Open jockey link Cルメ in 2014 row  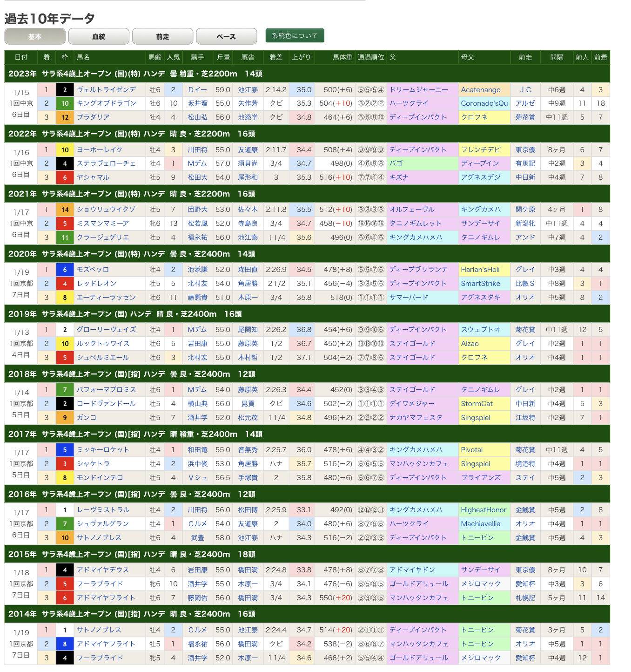click(197, 630)
